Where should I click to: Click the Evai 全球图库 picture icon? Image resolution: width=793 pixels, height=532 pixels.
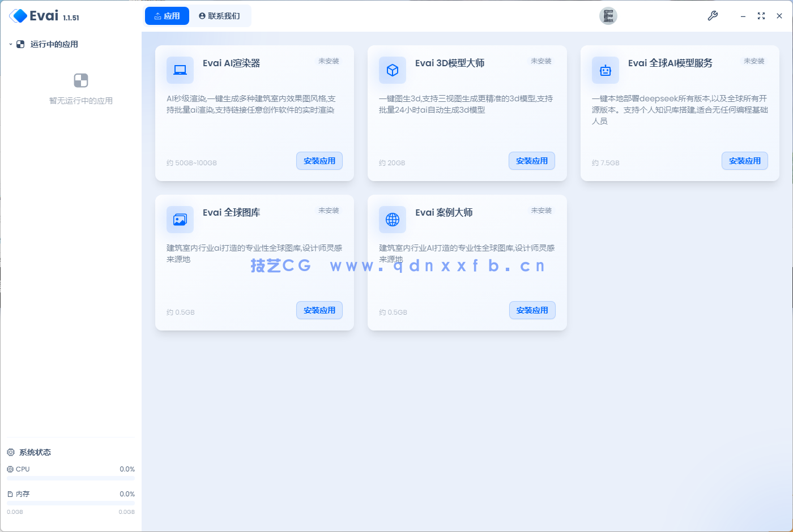point(180,220)
